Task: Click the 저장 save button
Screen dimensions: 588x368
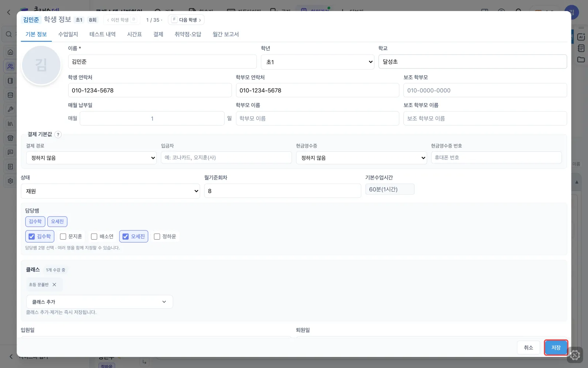Action: pos(556,347)
